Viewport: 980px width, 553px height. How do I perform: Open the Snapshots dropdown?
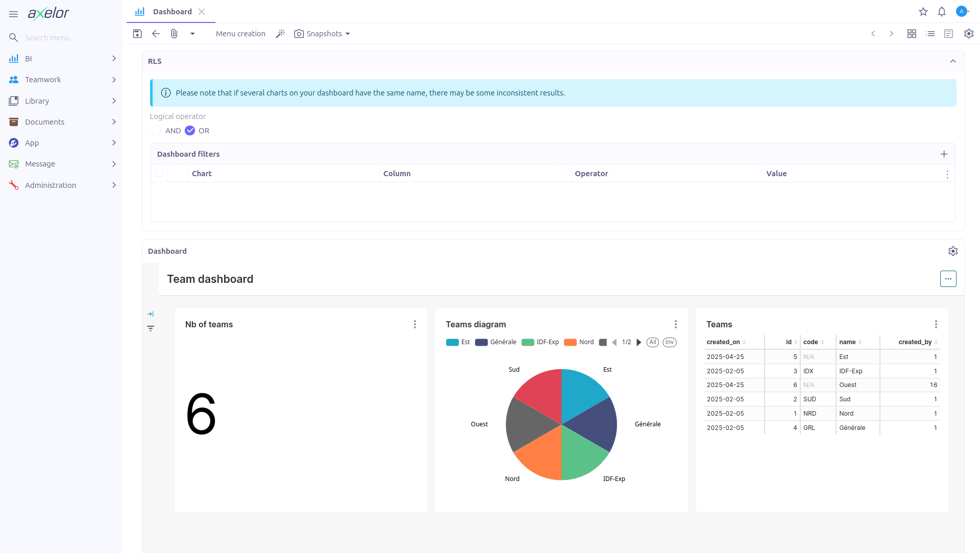[323, 34]
